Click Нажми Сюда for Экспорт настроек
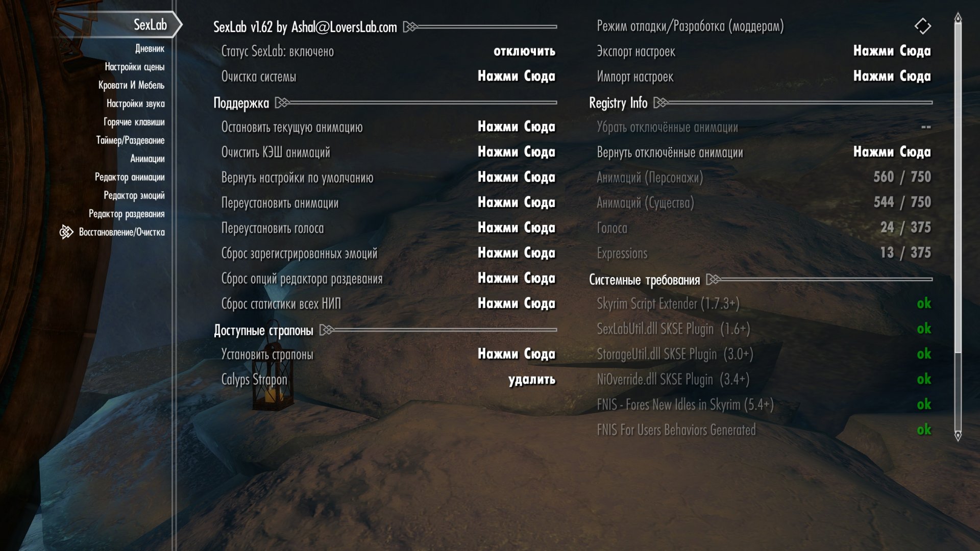The image size is (980, 551). (892, 51)
